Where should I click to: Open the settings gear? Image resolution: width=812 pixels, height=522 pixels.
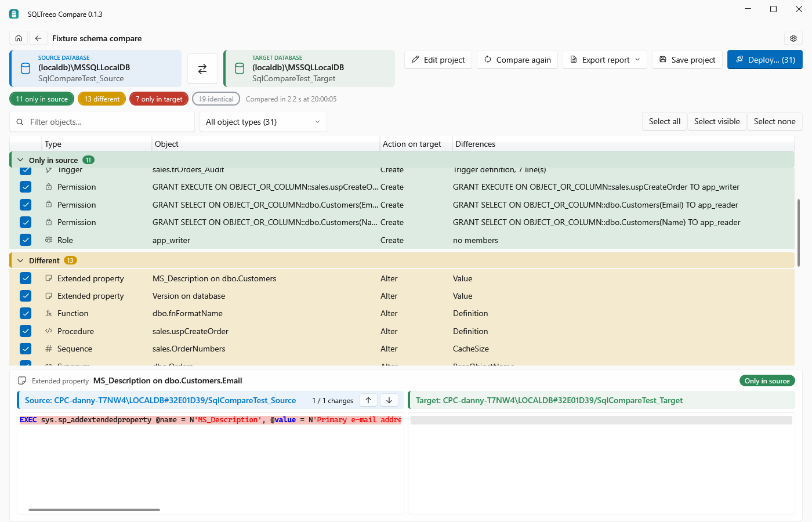point(793,38)
